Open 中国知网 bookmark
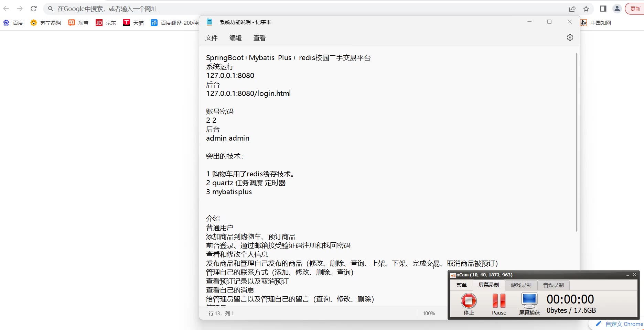The image size is (644, 330). [595, 23]
